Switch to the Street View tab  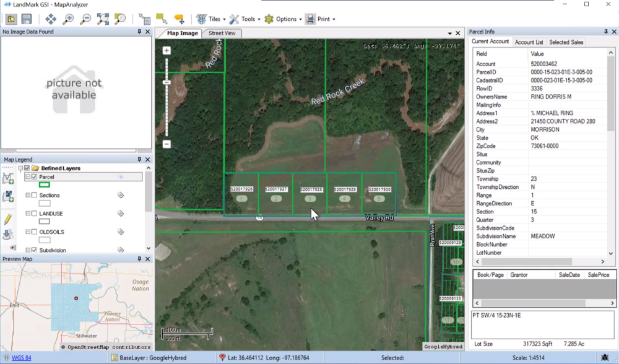[222, 33]
